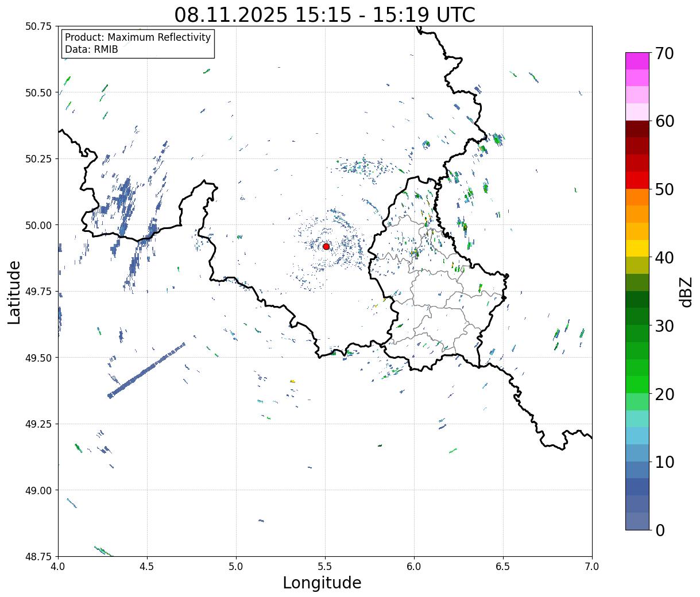The height and width of the screenshot is (597, 700).
Task: Click the latitude tick label 50.50
Action: tap(39, 92)
